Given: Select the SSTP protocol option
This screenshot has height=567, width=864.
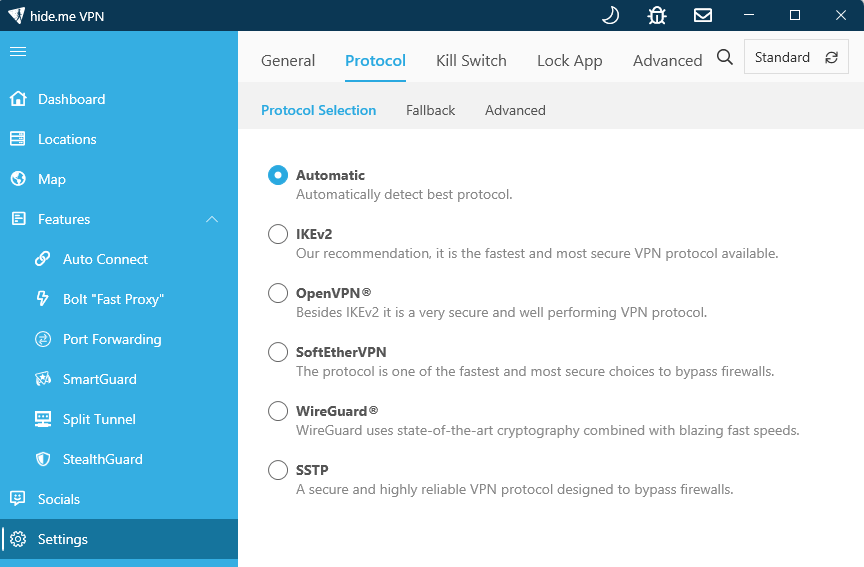Looking at the screenshot, I should click(277, 470).
